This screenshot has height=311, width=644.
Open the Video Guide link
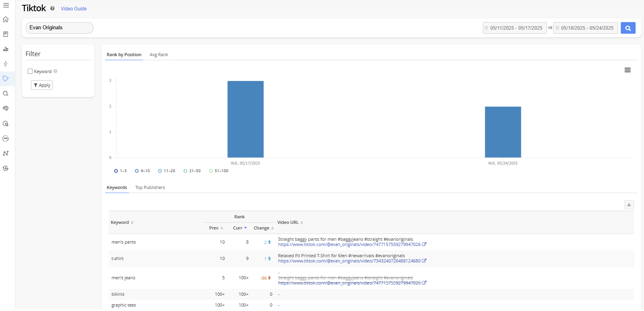pos(73,9)
